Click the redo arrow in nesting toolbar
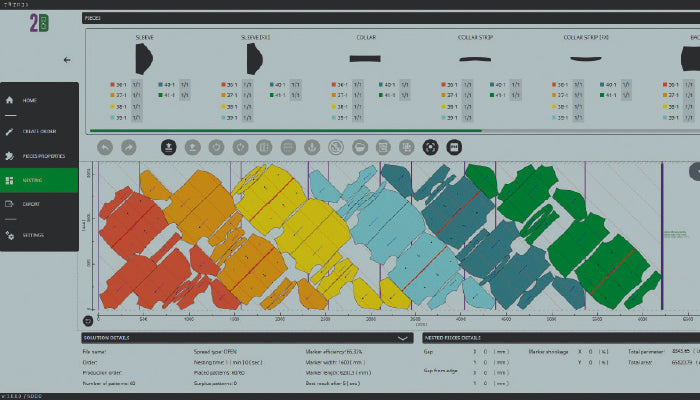This screenshot has width=700, height=400. tap(129, 147)
